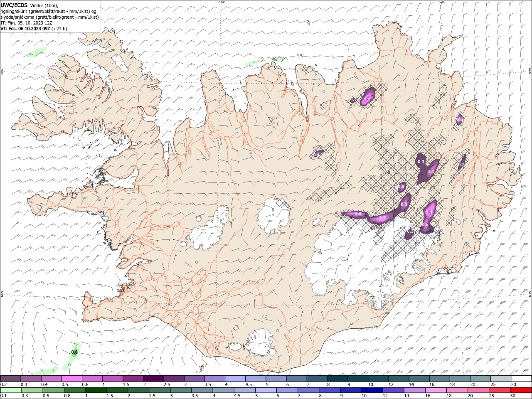The height and width of the screenshot is (399, 532).
Task: Pick upper-row legend swatch starting at 0.2
Action: pos(10,379)
